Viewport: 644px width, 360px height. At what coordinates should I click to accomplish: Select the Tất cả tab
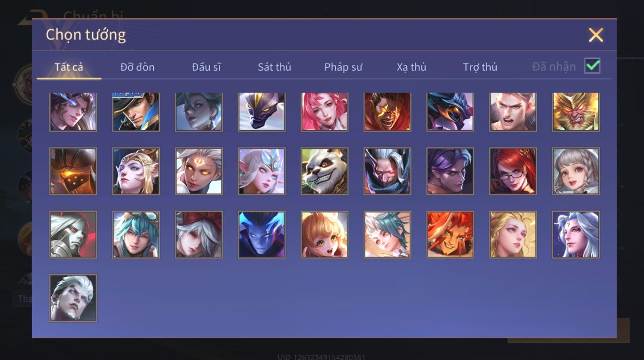point(69,67)
